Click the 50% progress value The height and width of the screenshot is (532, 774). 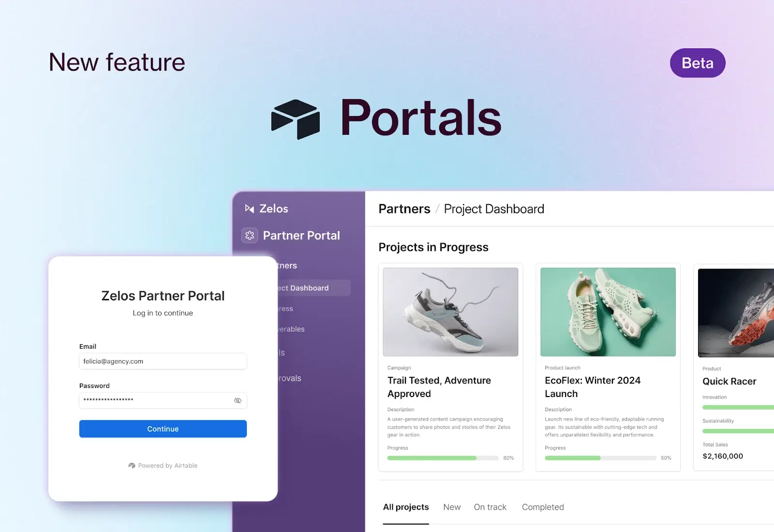[666, 458]
